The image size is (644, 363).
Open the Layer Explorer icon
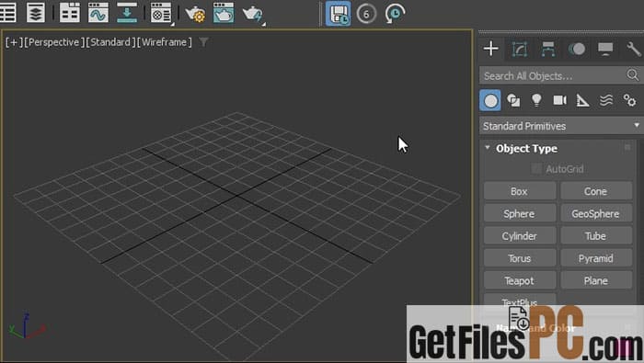pos(36,13)
